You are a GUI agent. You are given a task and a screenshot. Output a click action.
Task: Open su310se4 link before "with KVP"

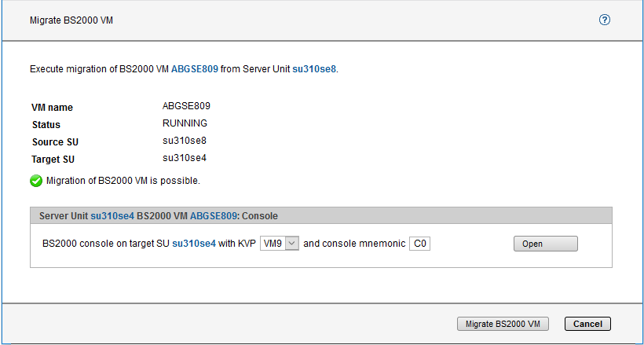[194, 244]
